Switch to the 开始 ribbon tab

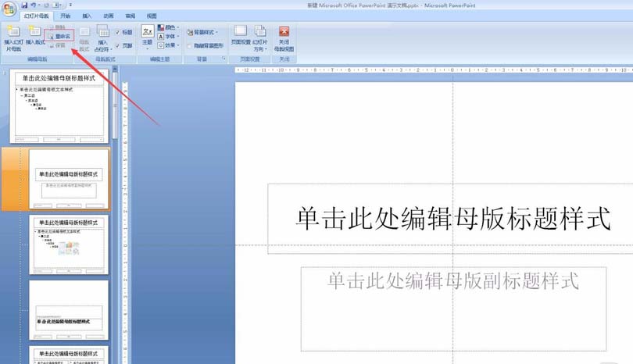point(65,16)
